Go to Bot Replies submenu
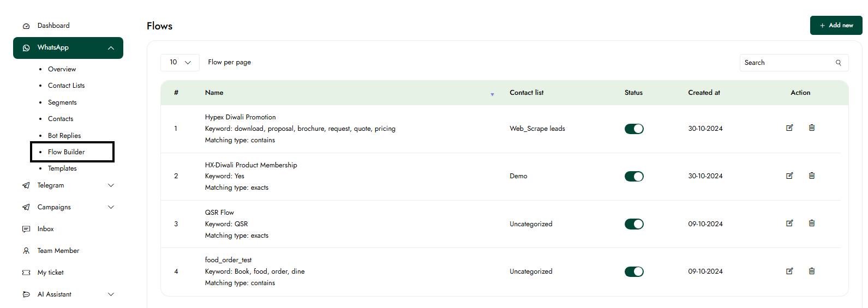Image resolution: width=868 pixels, height=308 pixels. 64,136
